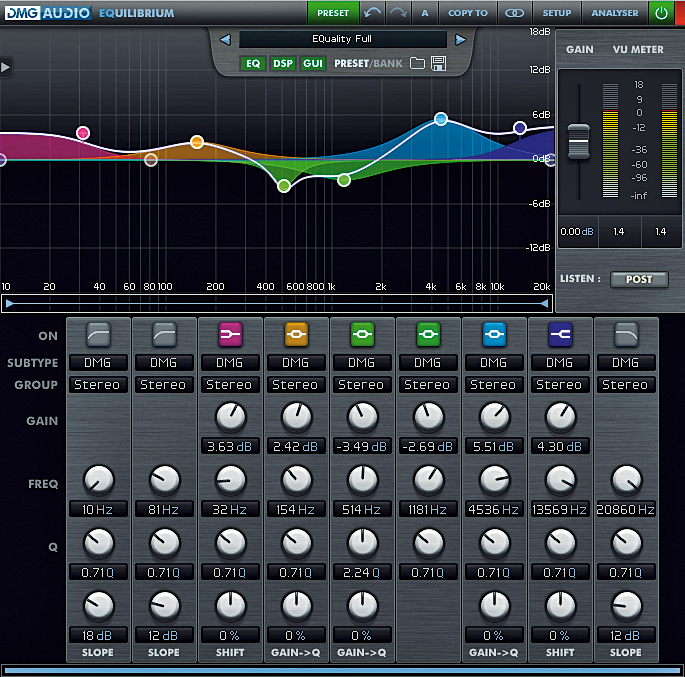Toggle low-pass band at 20860 Hz

(x=626, y=335)
